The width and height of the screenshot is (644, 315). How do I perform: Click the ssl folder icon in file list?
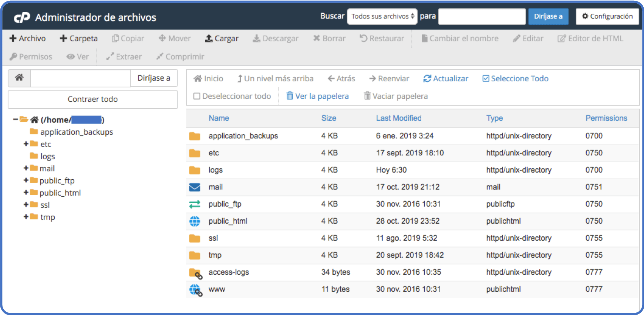[195, 238]
